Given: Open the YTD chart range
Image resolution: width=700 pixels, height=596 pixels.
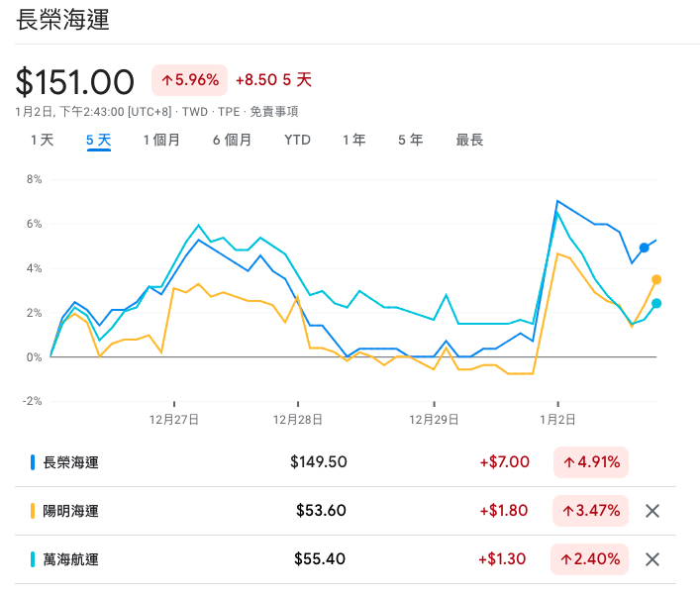Looking at the screenshot, I should pyautogui.click(x=297, y=140).
